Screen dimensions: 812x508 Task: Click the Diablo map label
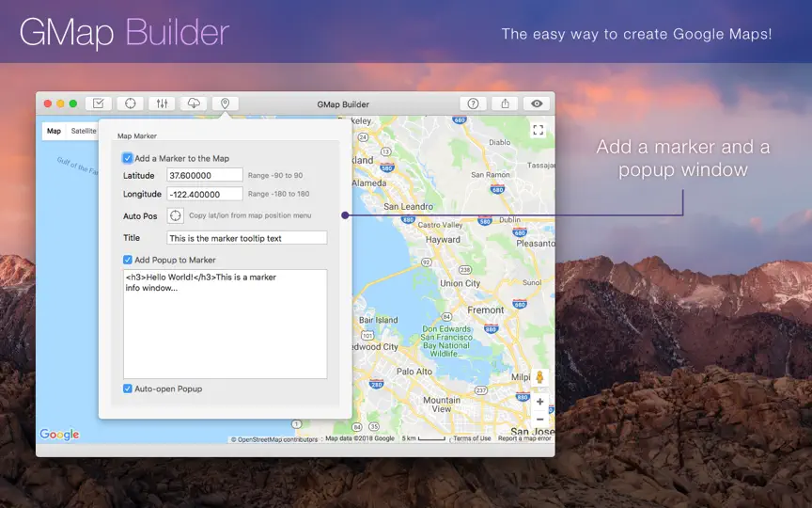[500, 142]
